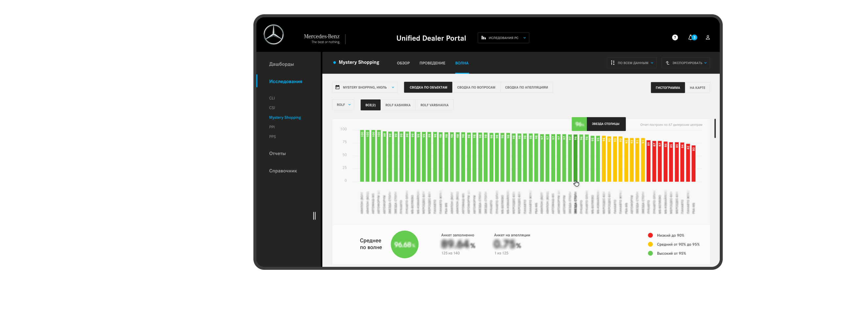Click the Звезда Столицы tooltip label
The width and height of the screenshot is (868, 322).
[x=605, y=124]
